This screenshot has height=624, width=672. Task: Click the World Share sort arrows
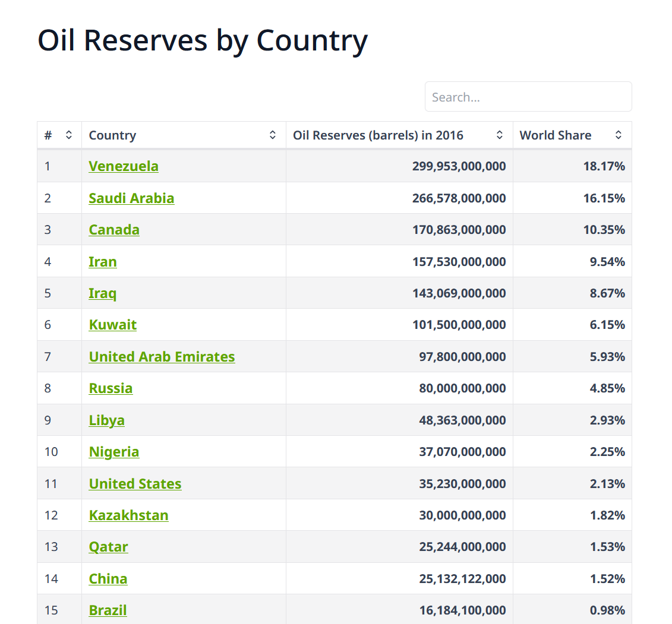pyautogui.click(x=619, y=135)
